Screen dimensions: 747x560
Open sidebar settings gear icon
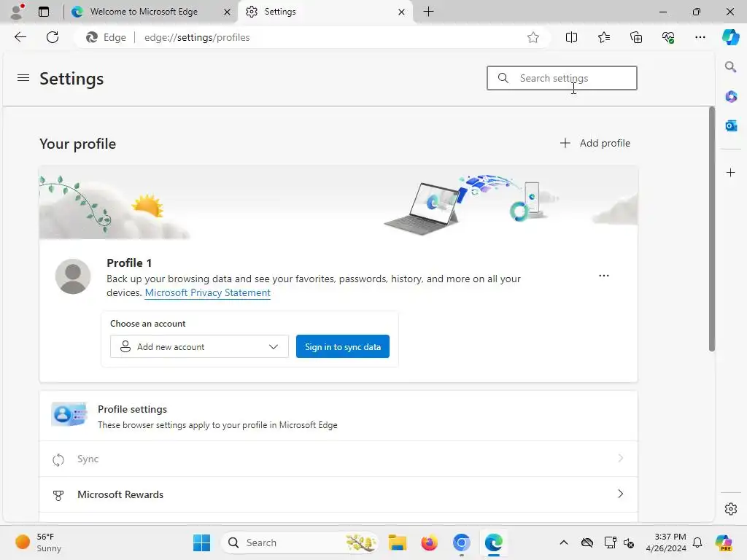pyautogui.click(x=731, y=509)
